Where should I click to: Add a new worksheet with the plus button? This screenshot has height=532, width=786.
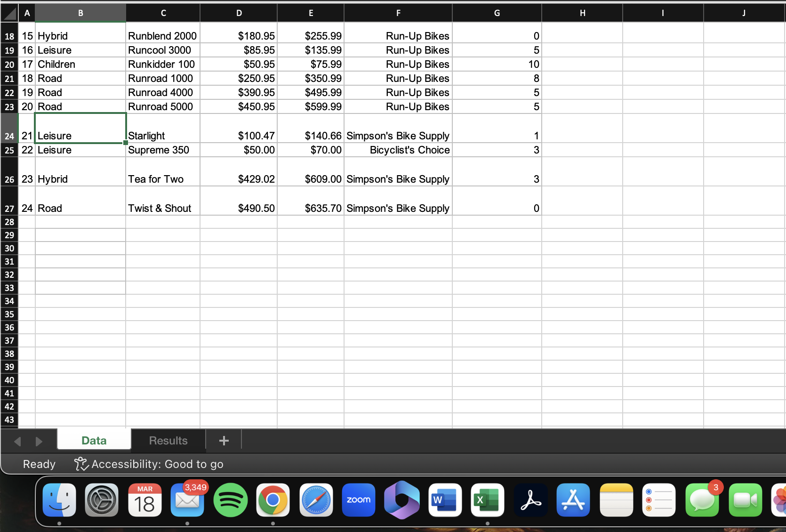click(224, 441)
